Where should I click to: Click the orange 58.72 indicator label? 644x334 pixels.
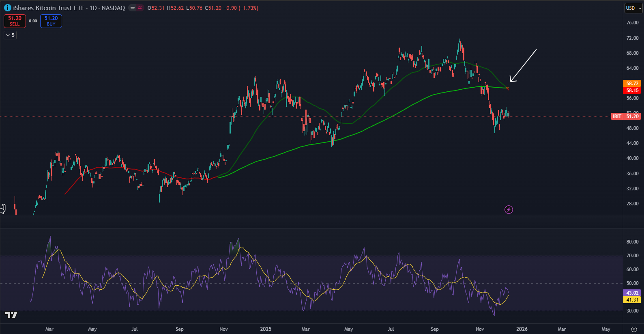pyautogui.click(x=632, y=84)
